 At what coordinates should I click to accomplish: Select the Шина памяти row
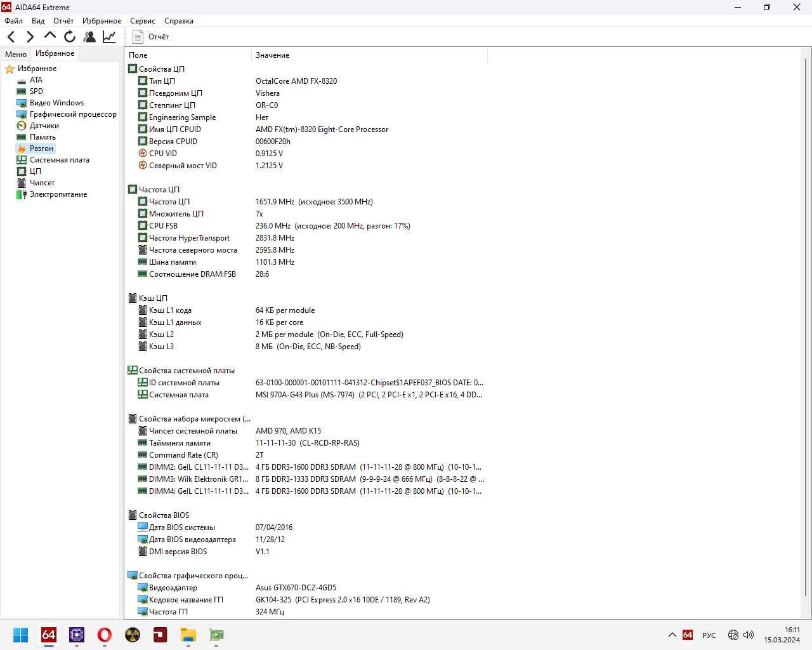click(306, 262)
